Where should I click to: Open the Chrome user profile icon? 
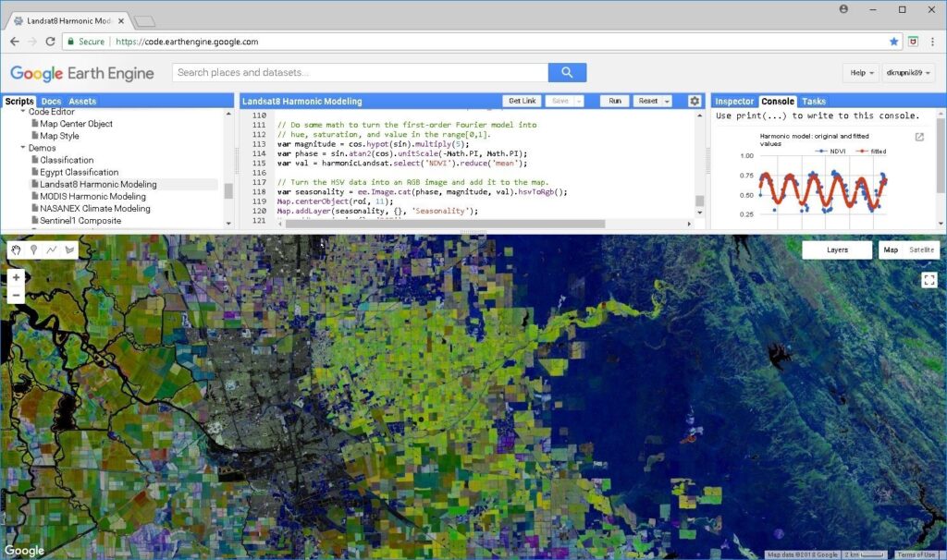843,9
